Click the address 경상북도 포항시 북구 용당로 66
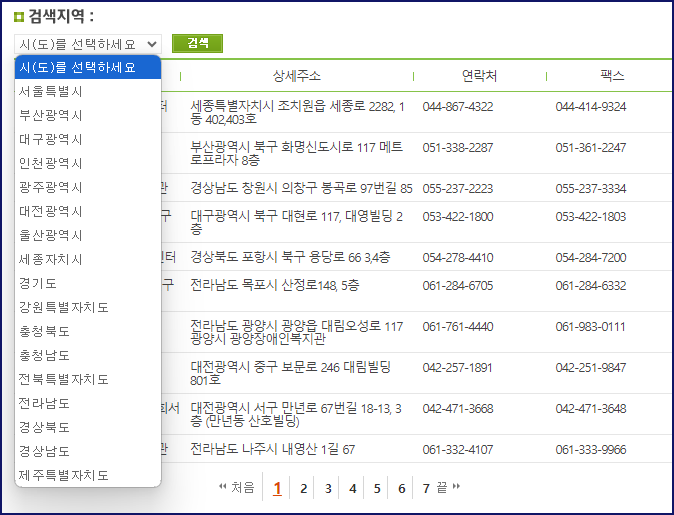This screenshot has height=515, width=674. click(x=290, y=257)
